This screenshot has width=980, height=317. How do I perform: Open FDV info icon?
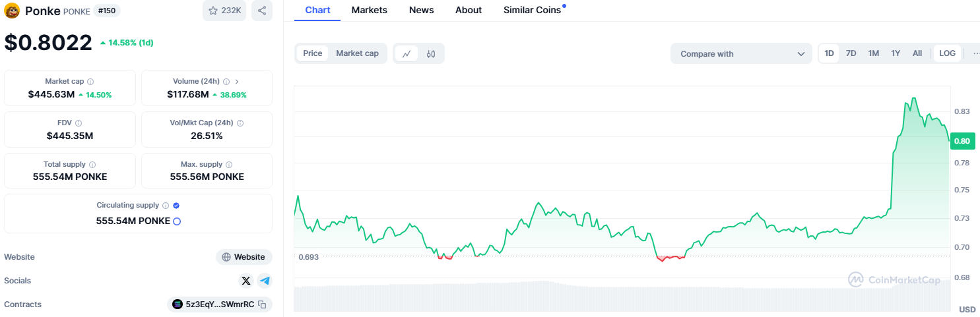(x=79, y=123)
